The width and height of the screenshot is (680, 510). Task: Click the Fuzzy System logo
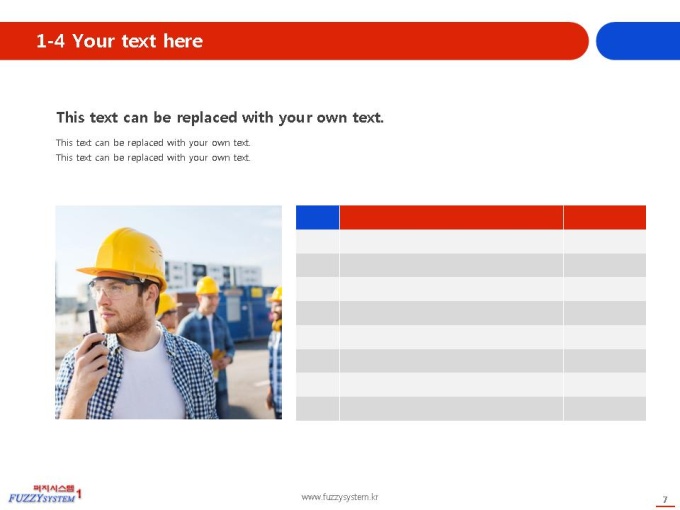pos(45,494)
